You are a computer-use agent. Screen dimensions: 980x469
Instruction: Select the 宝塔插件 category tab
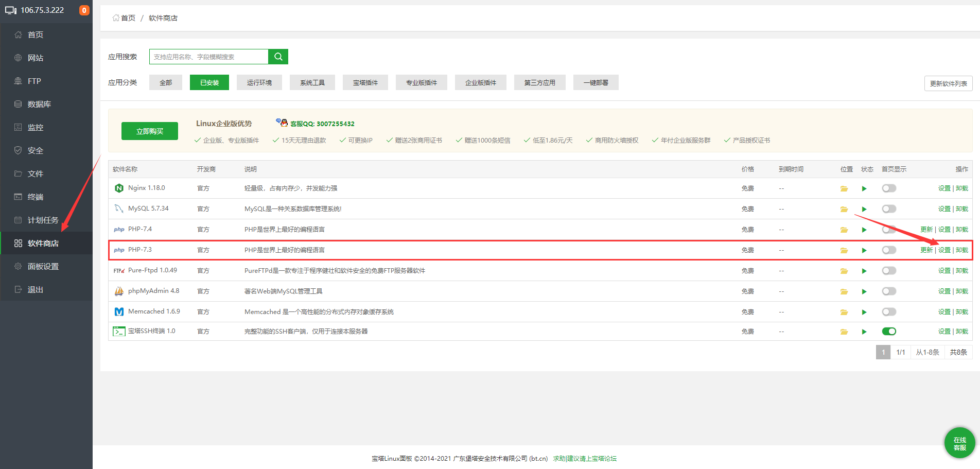point(365,82)
